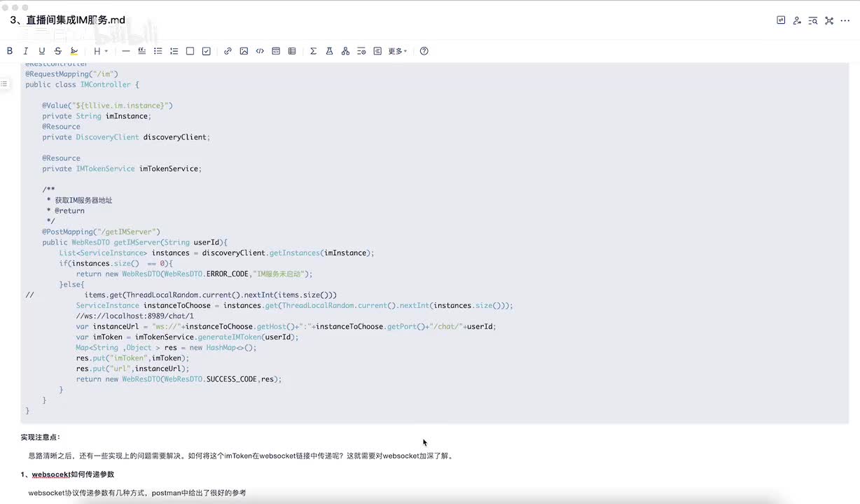Click paragraph starting 思路清晰之后
Viewport: 860px width, 504px height.
coord(242,456)
